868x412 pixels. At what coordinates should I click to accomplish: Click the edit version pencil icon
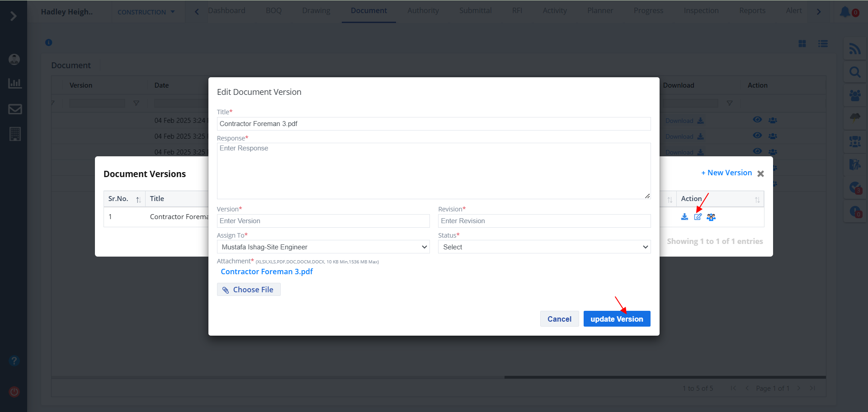[x=698, y=217]
